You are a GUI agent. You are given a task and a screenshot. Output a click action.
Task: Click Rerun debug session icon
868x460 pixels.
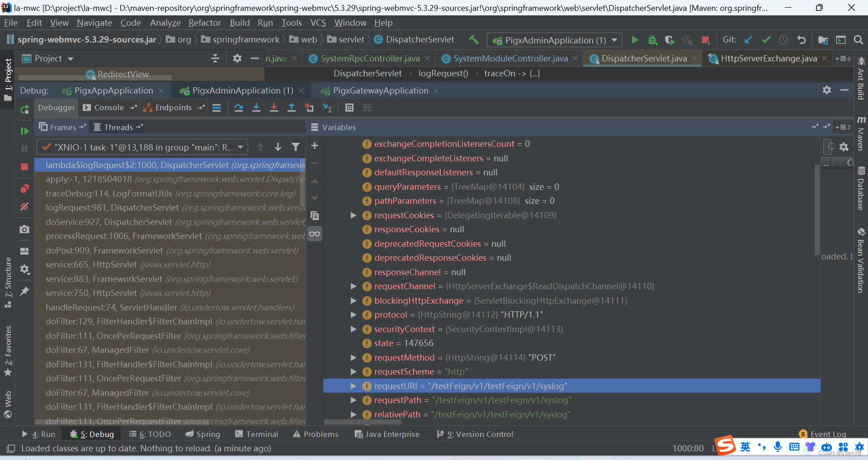point(24,109)
